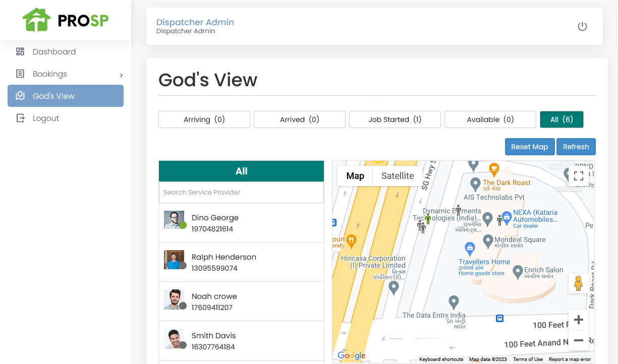Toggle fullscreen map view
This screenshot has height=364, width=618.
coord(579,176)
